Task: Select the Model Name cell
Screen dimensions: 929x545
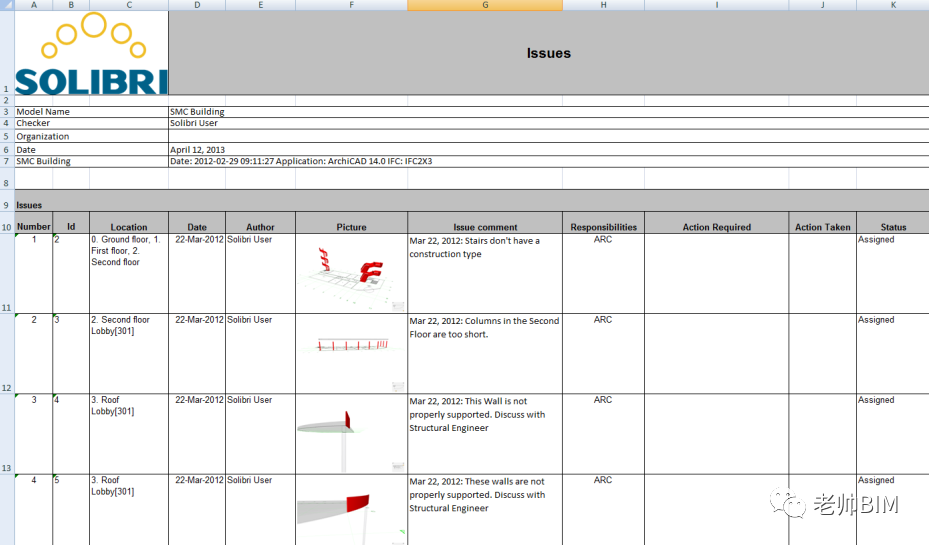Action: (91, 111)
